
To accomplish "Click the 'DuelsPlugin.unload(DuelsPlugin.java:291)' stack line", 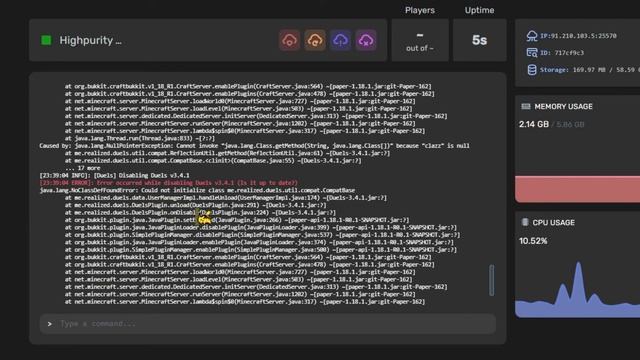I will [195, 205].
